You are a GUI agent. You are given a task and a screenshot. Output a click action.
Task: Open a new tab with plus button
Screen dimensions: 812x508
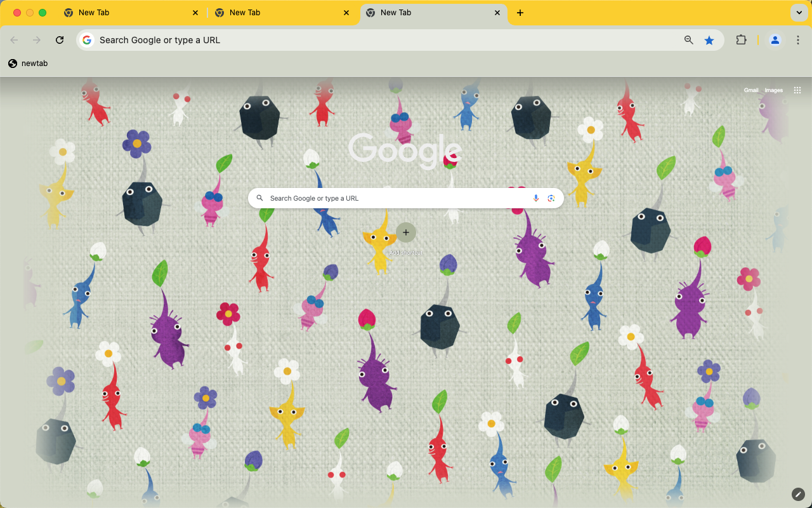pos(520,13)
